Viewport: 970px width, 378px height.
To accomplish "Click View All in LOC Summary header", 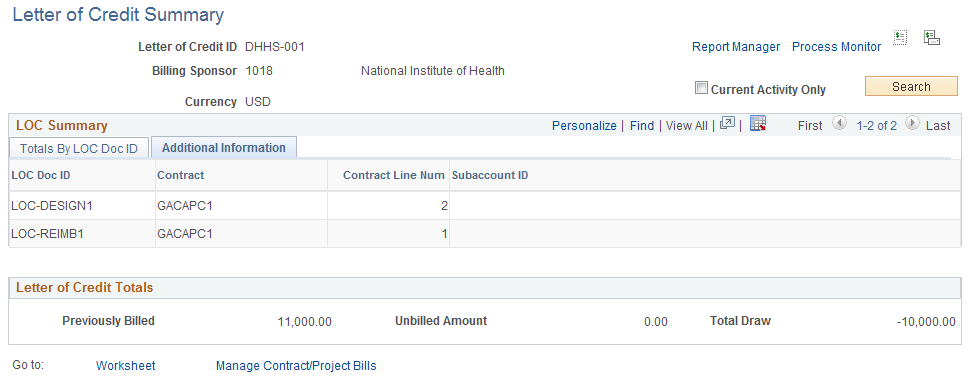I will tap(687, 126).
